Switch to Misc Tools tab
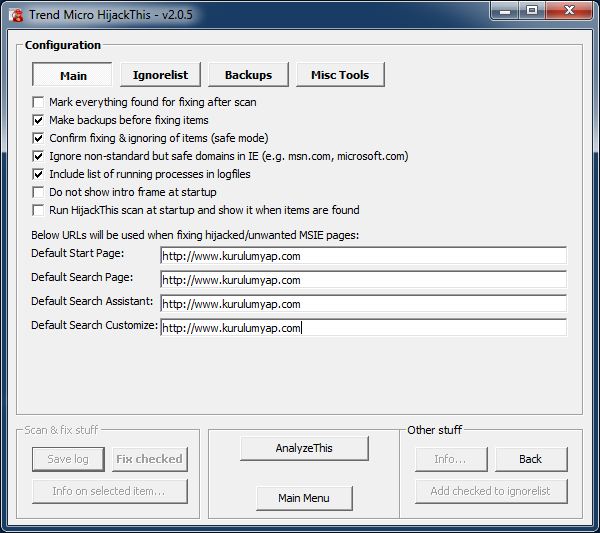The image size is (600, 533). point(340,75)
